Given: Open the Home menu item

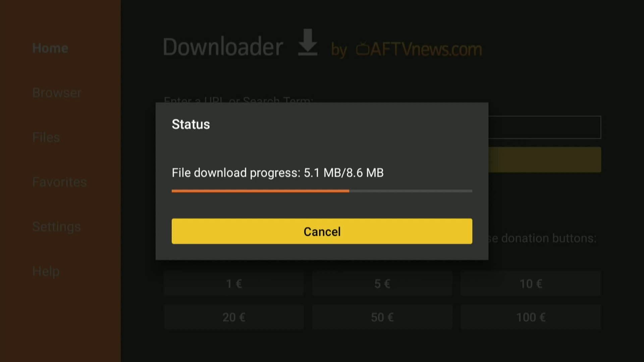Looking at the screenshot, I should tap(50, 48).
